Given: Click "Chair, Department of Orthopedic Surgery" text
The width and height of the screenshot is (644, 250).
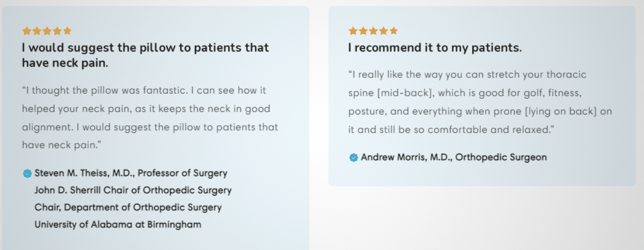Looking at the screenshot, I should 128,208.
